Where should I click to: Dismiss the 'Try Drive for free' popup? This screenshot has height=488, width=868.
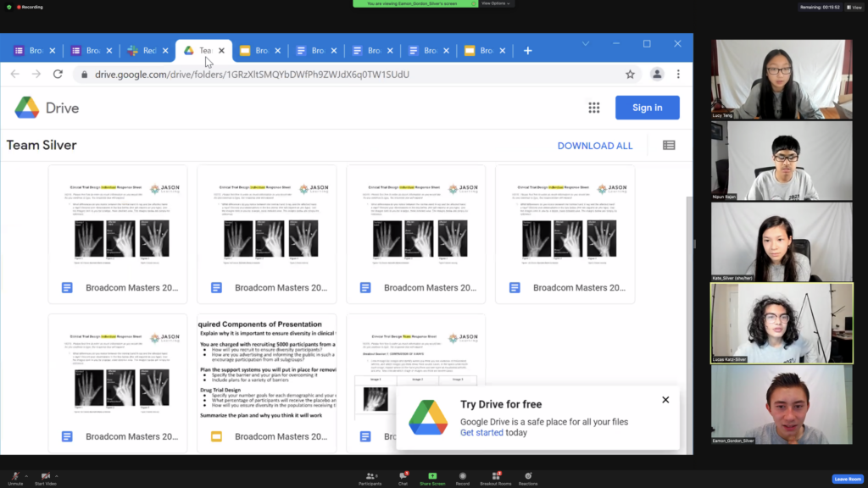pyautogui.click(x=665, y=400)
